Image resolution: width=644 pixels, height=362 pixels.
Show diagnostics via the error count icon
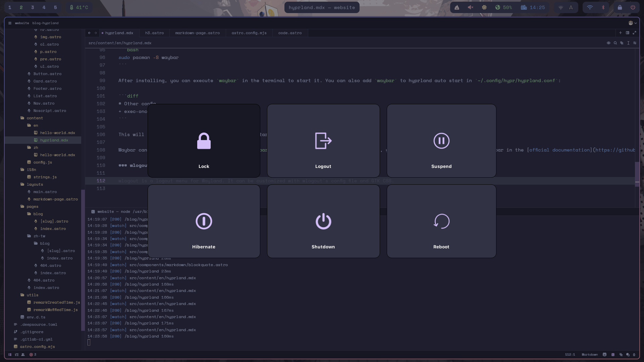[x=32, y=354]
